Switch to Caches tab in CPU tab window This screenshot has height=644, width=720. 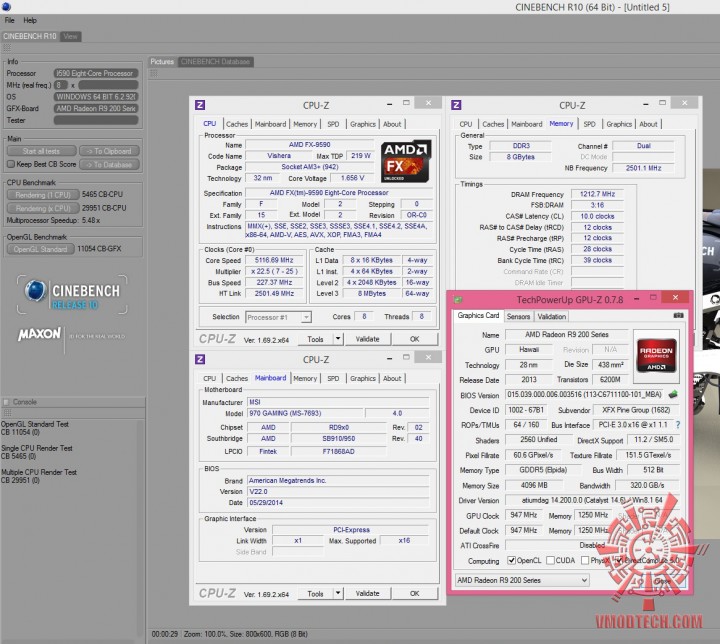tap(237, 124)
